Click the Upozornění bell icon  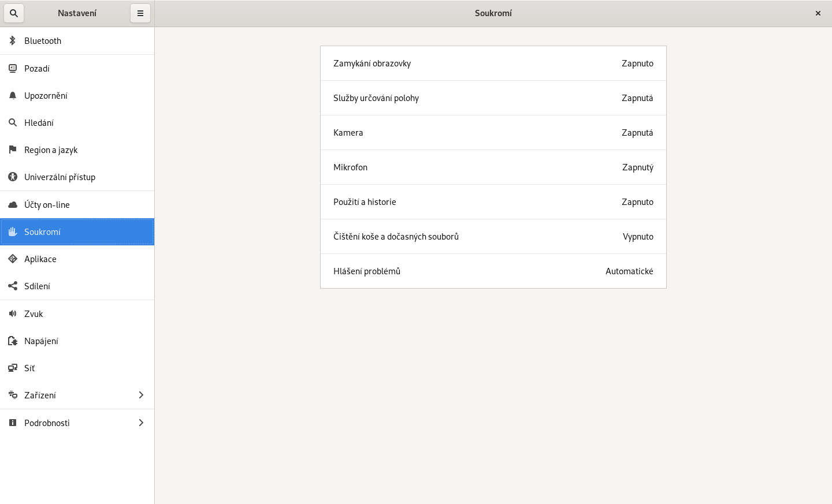coord(13,95)
